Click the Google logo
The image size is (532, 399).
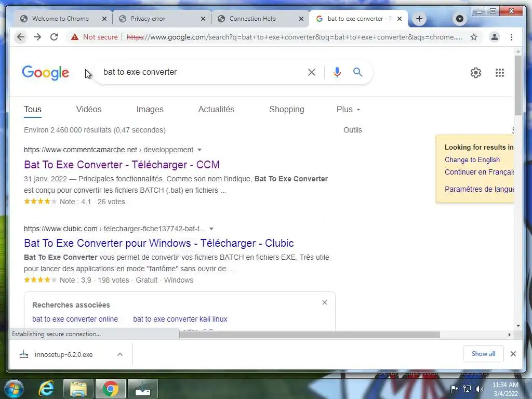click(46, 73)
